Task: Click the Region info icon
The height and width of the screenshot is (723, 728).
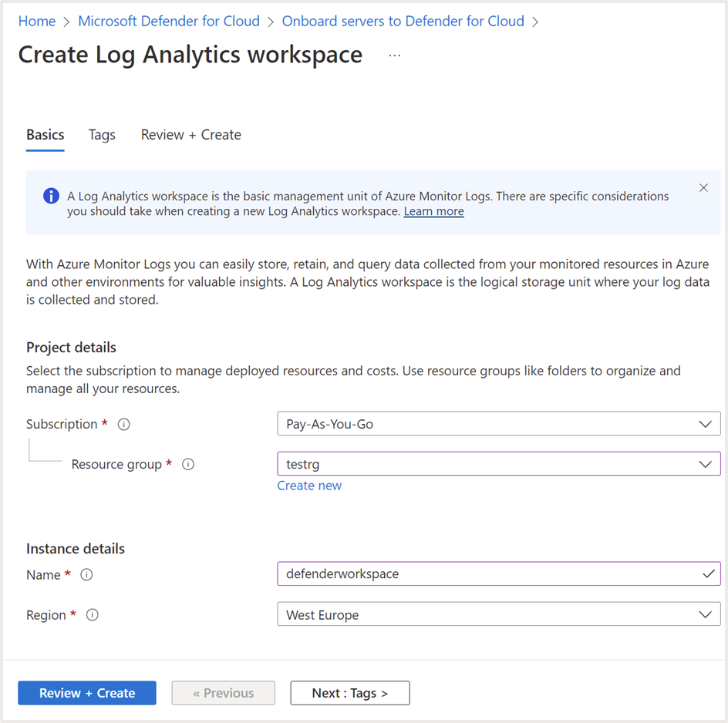Action: click(93, 615)
